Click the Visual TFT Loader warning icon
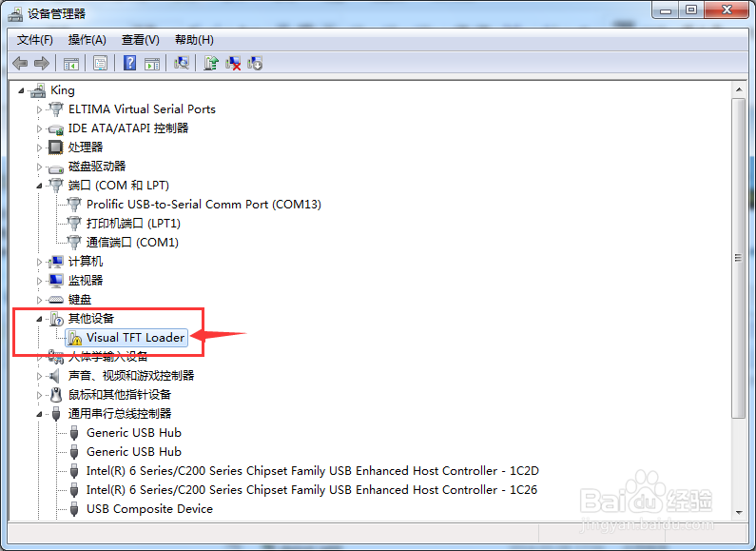 pyautogui.click(x=74, y=338)
